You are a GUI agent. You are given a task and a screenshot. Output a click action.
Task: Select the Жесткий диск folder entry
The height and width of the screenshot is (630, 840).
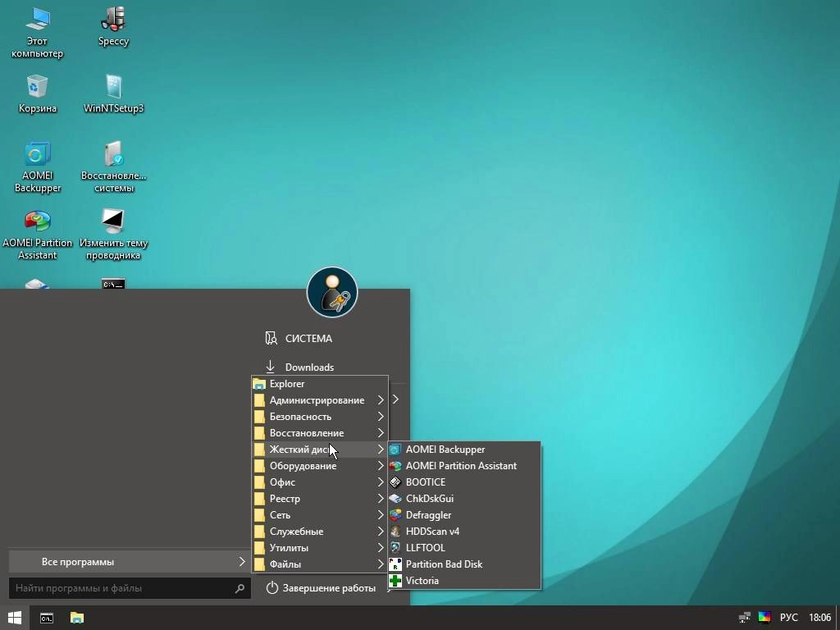click(x=320, y=450)
